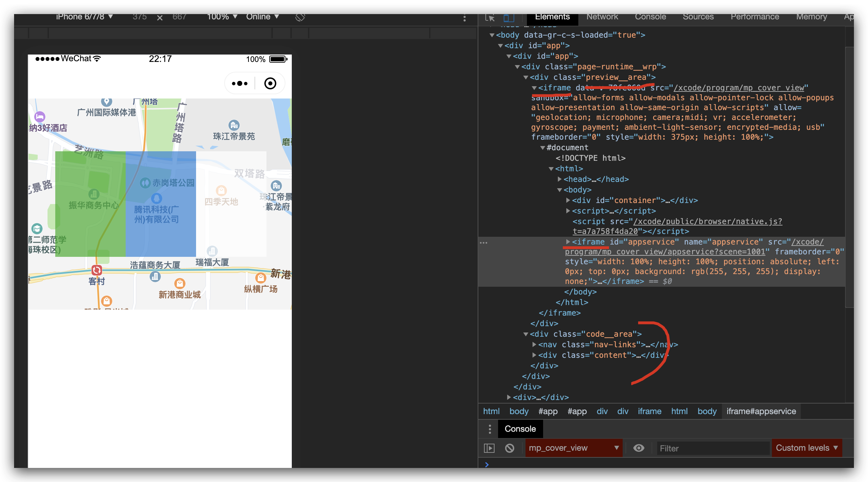Click the mini program close target icon
This screenshot has width=868, height=482.
pyautogui.click(x=270, y=83)
